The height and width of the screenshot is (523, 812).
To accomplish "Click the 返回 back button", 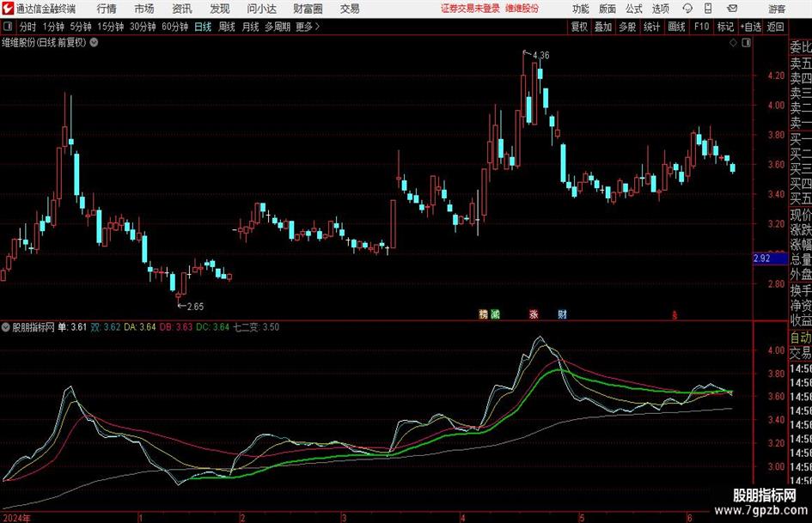I will click(x=775, y=27).
